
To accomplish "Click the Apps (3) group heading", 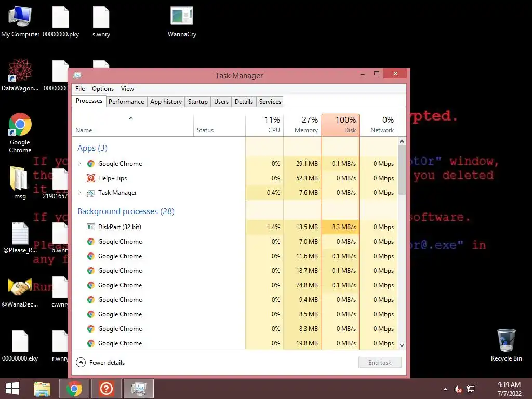I will pyautogui.click(x=92, y=148).
